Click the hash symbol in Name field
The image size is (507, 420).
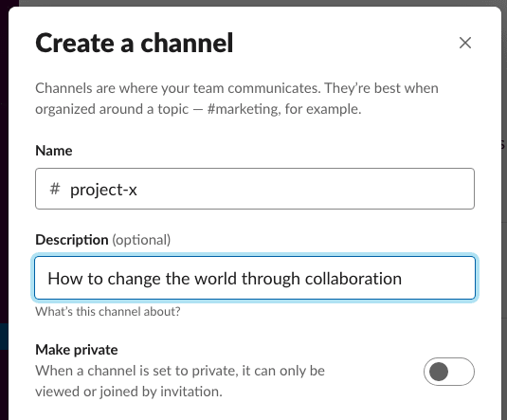[x=55, y=189]
